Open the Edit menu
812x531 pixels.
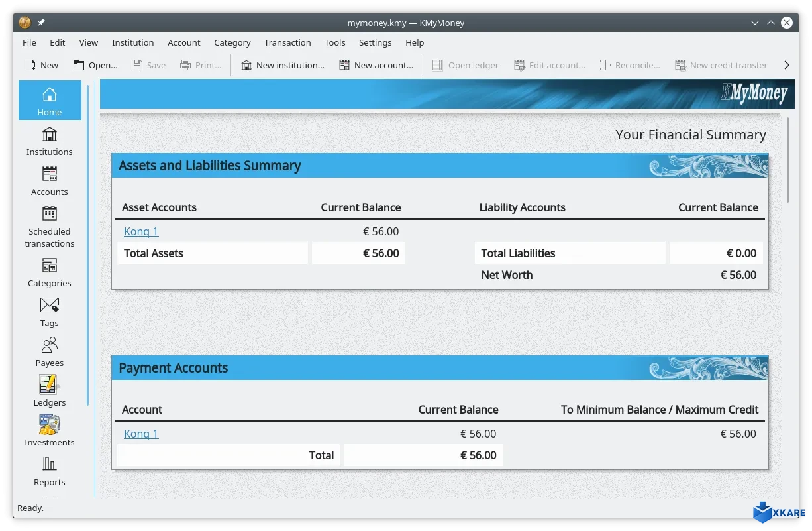coord(58,42)
